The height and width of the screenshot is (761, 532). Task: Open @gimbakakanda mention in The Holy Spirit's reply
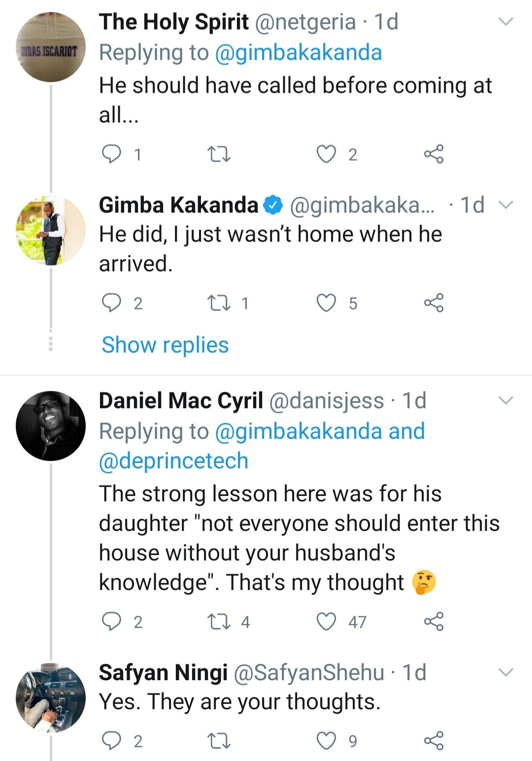(x=299, y=53)
